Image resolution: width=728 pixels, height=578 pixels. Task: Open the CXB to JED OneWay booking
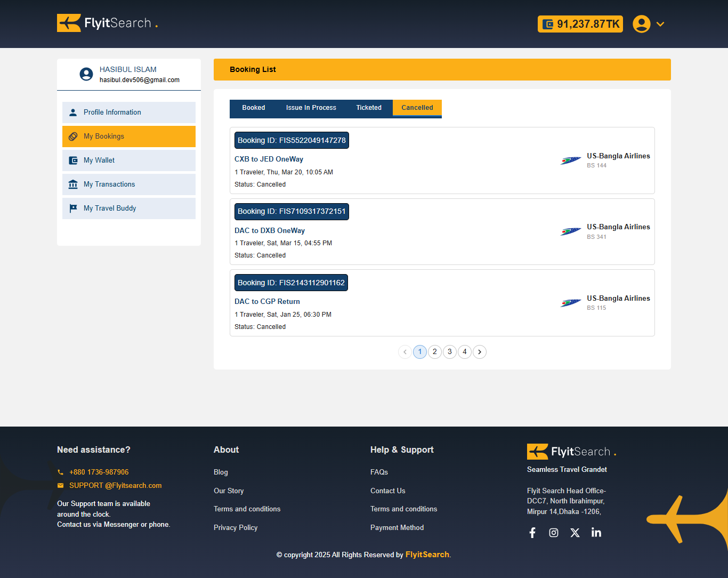click(x=269, y=159)
